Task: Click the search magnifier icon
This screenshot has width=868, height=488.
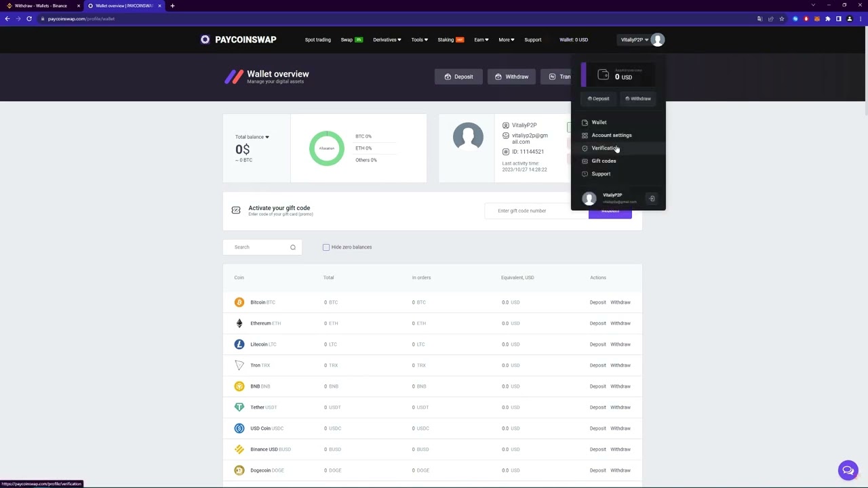Action: [x=293, y=247]
